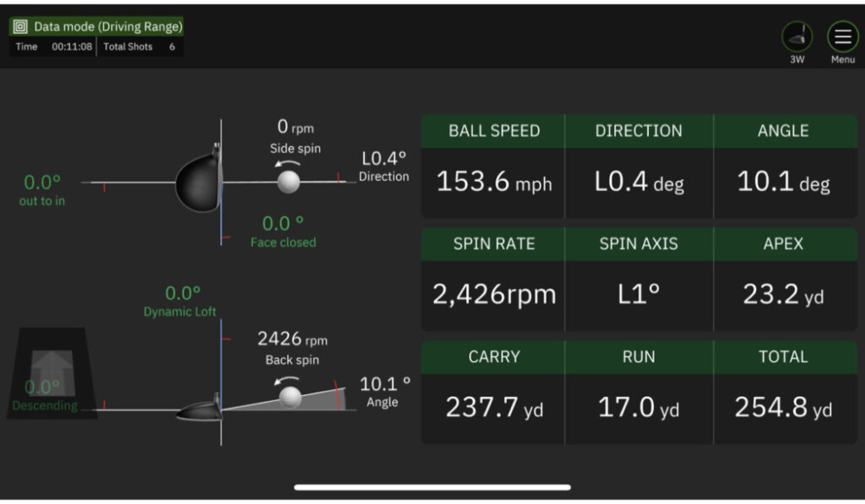Toggle the out to in path display
This screenshot has height=504, width=865.
point(40,188)
